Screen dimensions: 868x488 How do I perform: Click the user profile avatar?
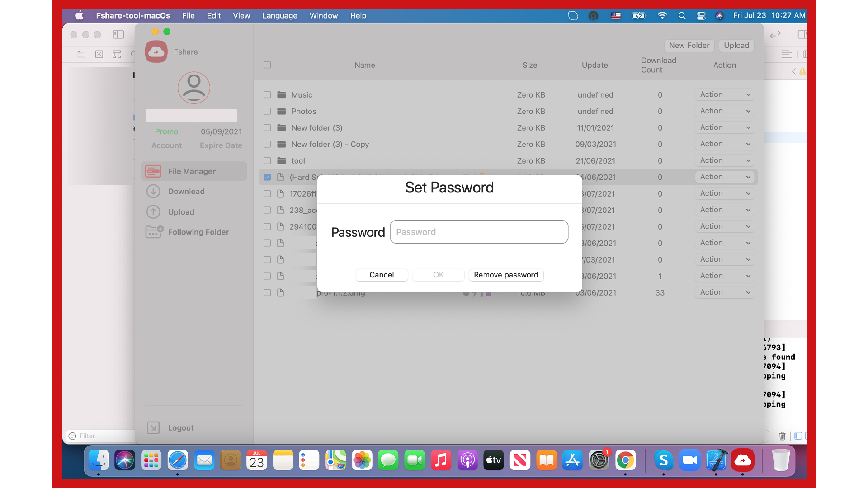click(x=193, y=88)
